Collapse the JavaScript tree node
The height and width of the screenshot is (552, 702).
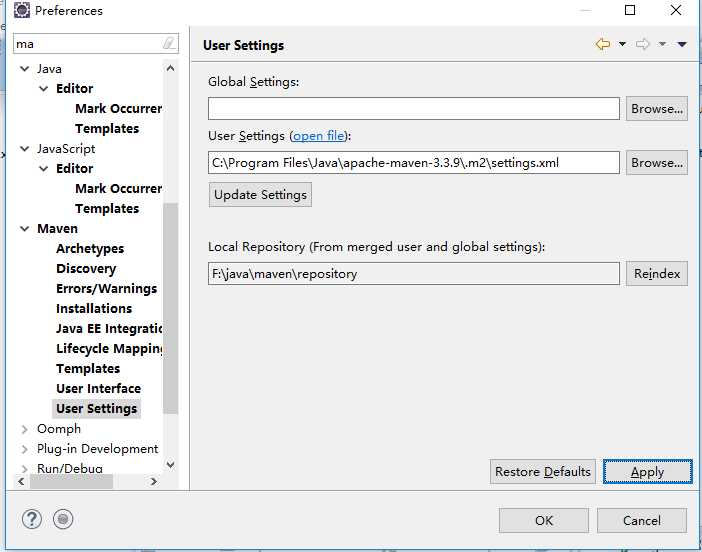(25, 149)
